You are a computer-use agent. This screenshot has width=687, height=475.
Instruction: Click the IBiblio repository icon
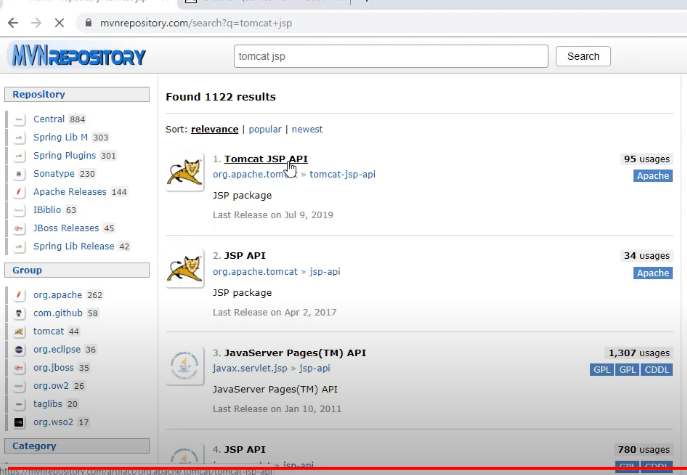[19, 210]
